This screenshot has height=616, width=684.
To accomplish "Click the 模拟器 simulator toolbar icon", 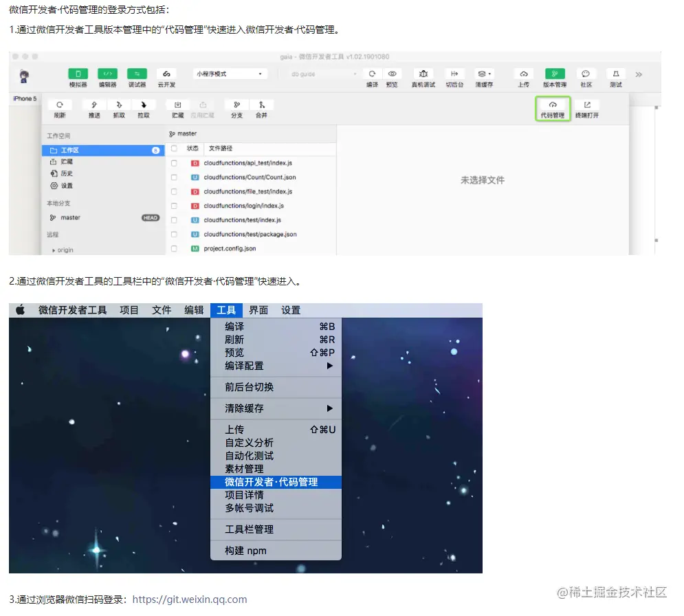I will (78, 74).
